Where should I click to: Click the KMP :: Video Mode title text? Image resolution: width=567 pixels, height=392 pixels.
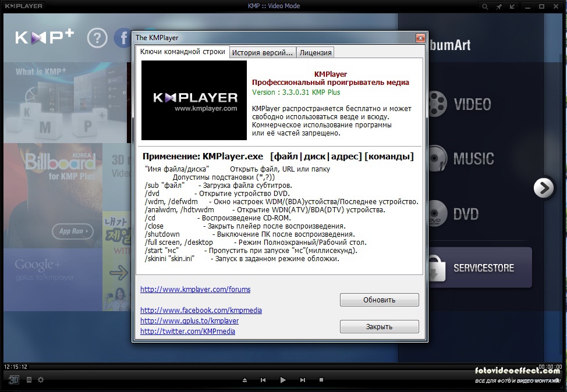tap(274, 6)
